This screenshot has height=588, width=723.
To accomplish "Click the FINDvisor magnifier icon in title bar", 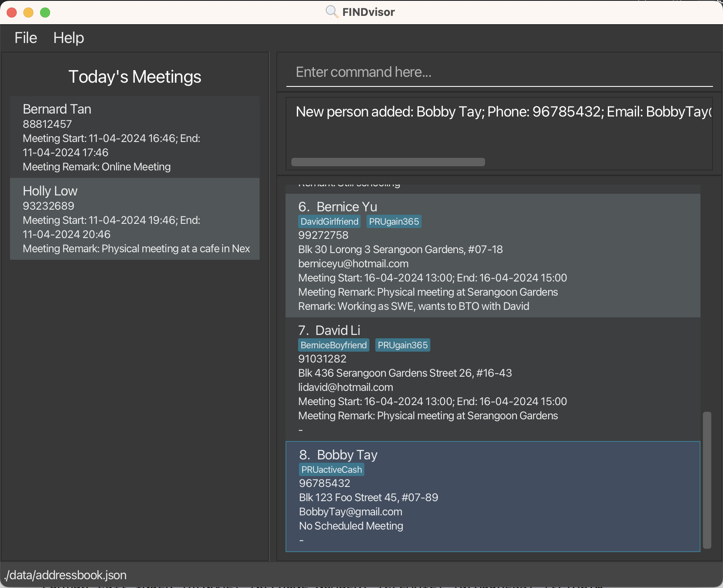I will pos(332,12).
